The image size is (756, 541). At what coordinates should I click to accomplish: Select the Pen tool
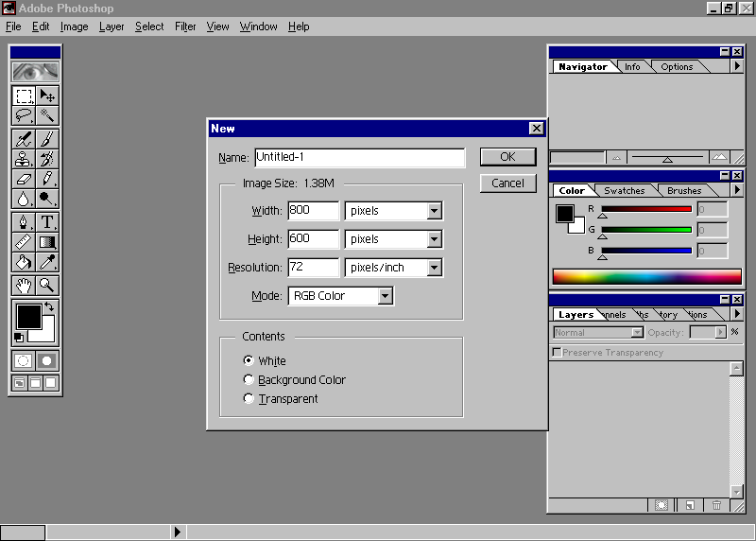tap(23, 222)
